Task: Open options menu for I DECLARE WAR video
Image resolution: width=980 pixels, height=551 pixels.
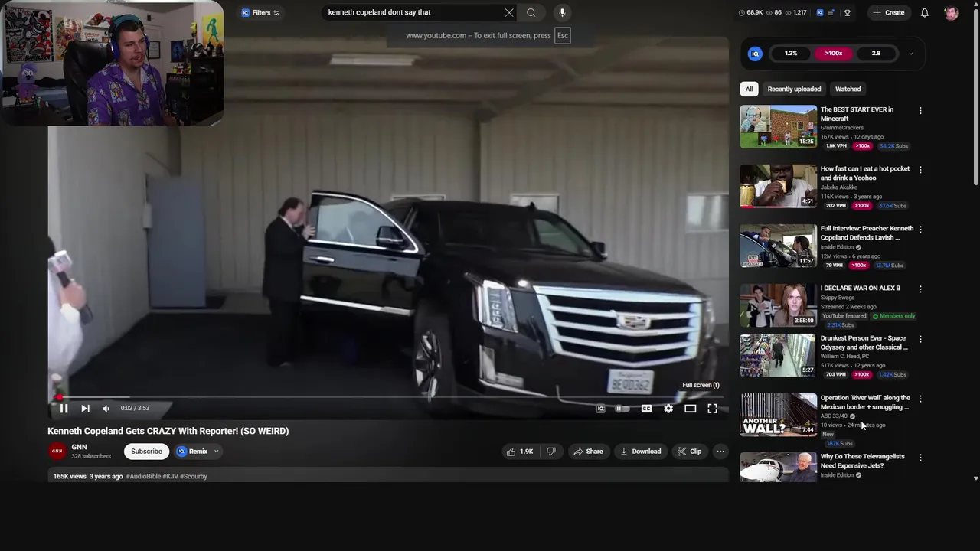Action: (920, 289)
